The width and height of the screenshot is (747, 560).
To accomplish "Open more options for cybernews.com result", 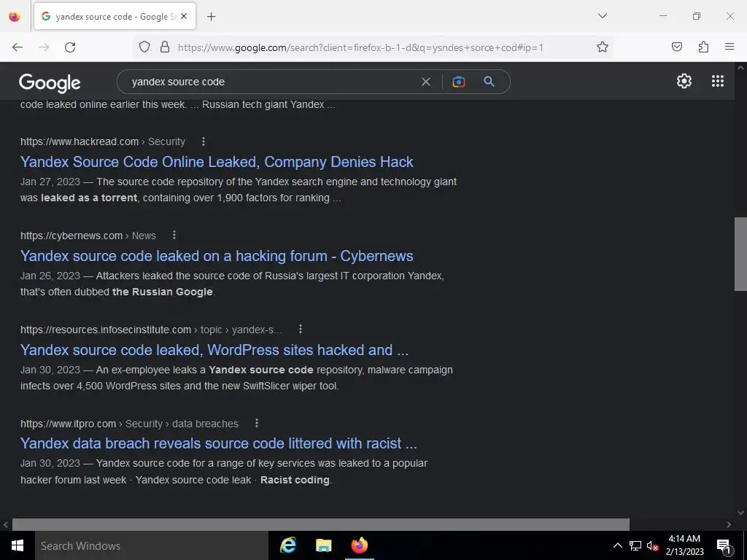I will point(174,236).
